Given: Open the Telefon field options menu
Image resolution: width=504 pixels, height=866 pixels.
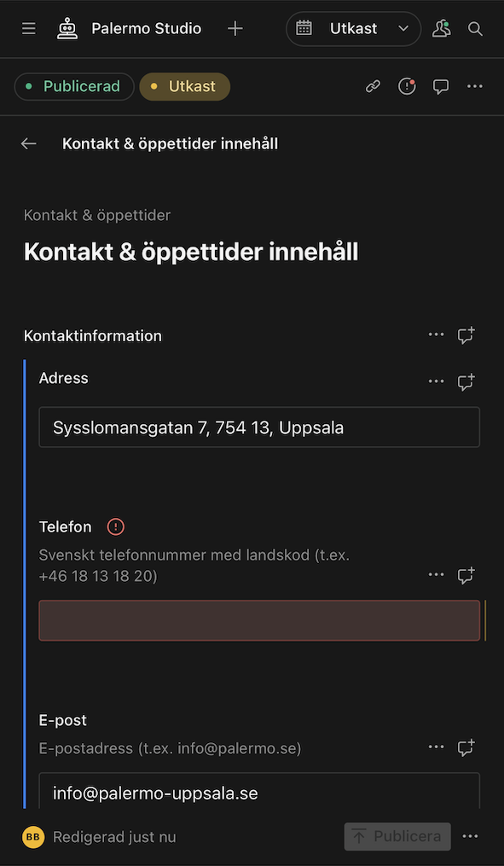Looking at the screenshot, I should click(436, 575).
